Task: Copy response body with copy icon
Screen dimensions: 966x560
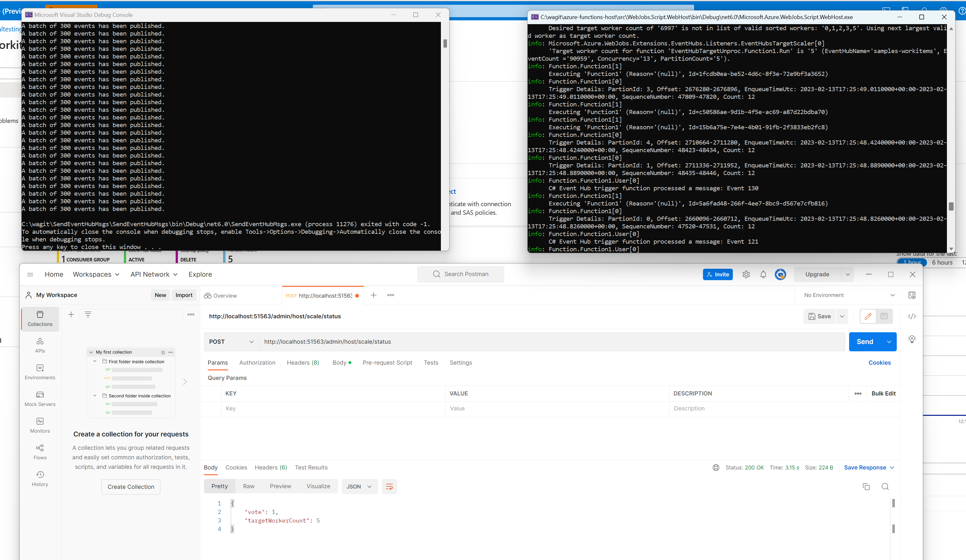Action: coord(866,486)
